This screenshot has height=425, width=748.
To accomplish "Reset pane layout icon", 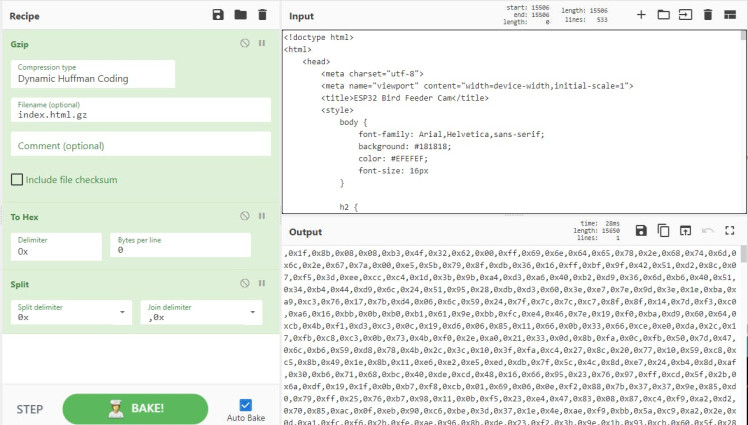I will pos(730,15).
